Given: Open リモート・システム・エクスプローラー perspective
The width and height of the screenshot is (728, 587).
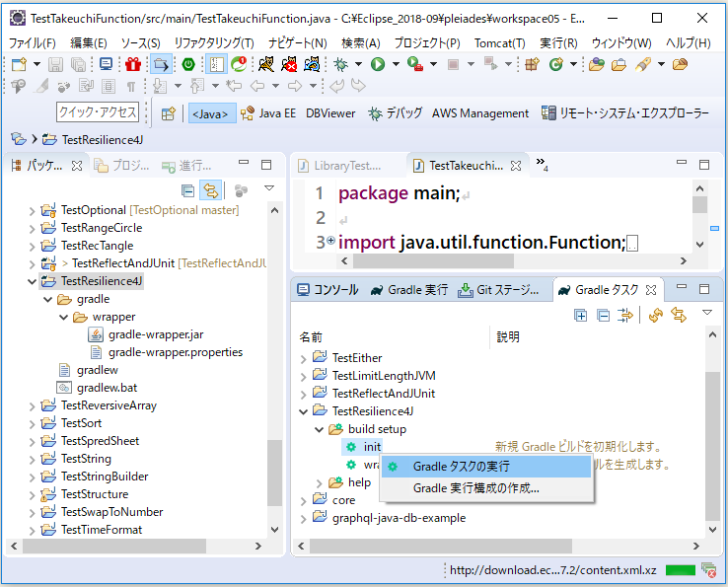Looking at the screenshot, I should tap(625, 113).
